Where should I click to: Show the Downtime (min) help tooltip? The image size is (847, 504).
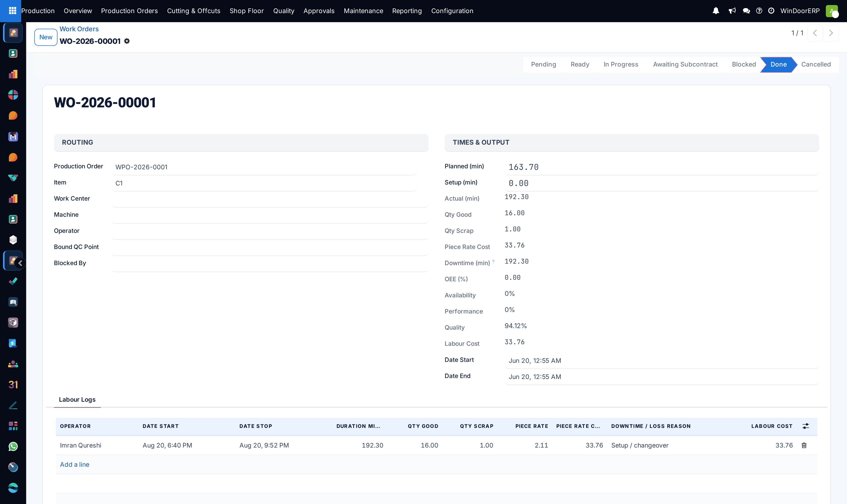click(x=493, y=261)
